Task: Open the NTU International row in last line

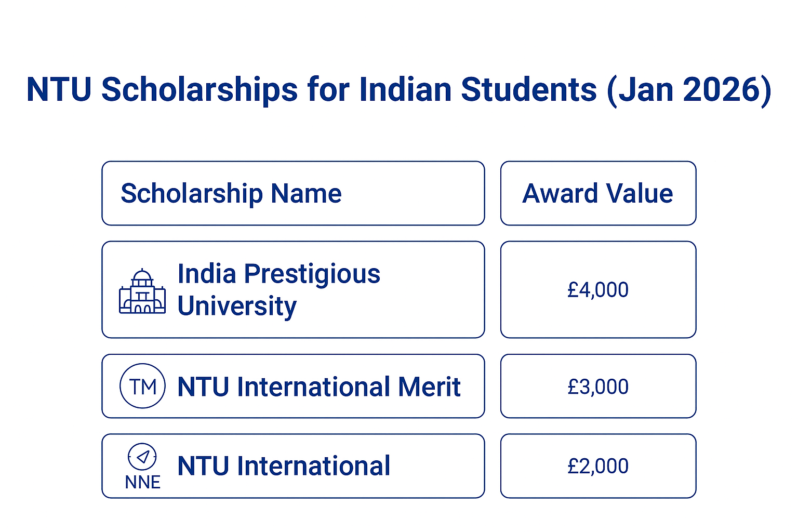Action: pyautogui.click(x=284, y=466)
